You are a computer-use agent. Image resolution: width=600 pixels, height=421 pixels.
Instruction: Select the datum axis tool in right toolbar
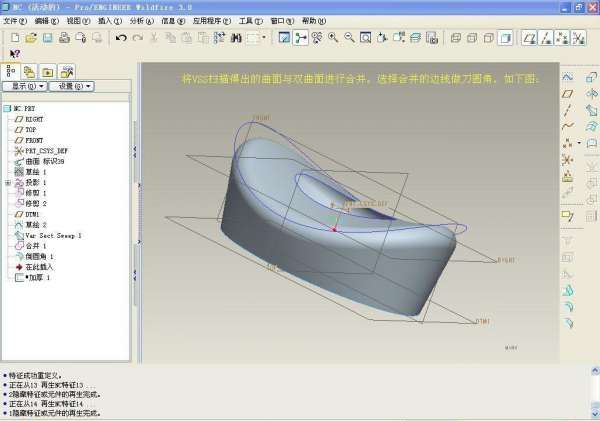pyautogui.click(x=568, y=110)
